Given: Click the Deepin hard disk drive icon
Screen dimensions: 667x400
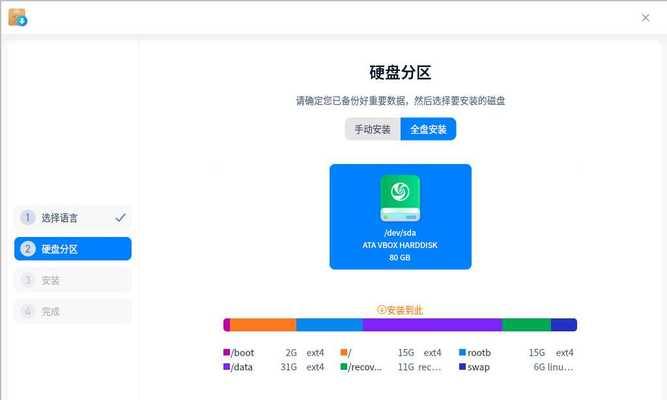Looking at the screenshot, I should pyautogui.click(x=400, y=198).
